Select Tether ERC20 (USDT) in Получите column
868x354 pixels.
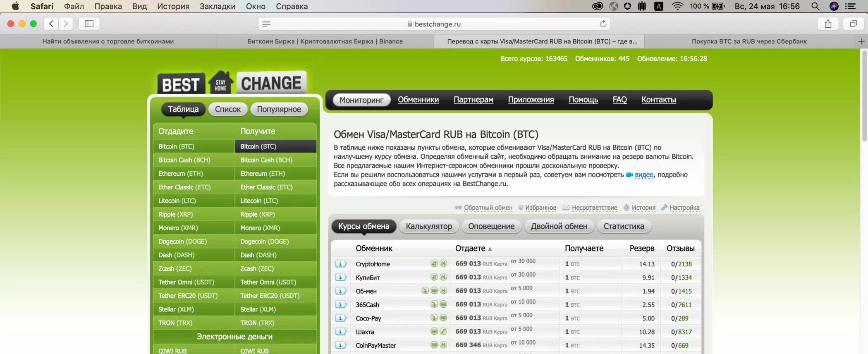pos(276,296)
